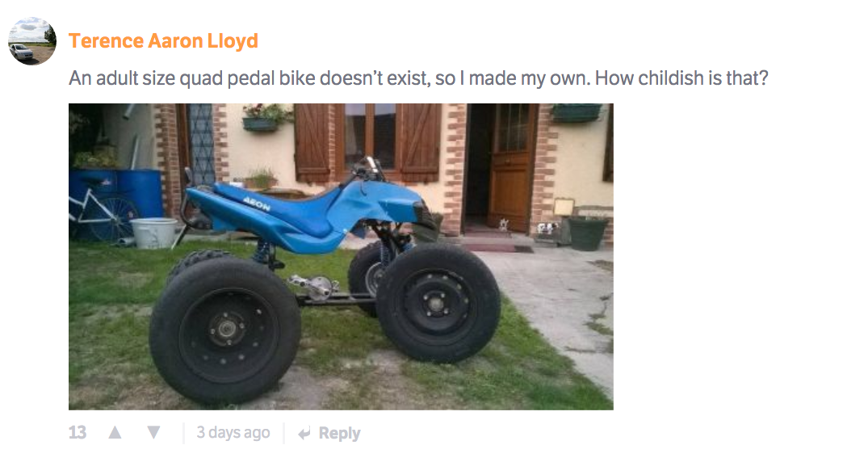Click the comment text about quad pedal bike
Viewport: 868px width, 462px height.
tap(418, 78)
